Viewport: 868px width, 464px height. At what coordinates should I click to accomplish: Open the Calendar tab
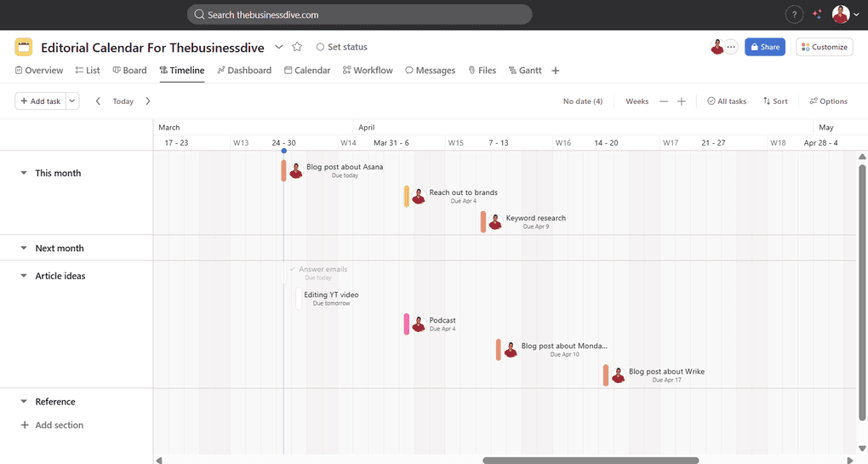(307, 71)
